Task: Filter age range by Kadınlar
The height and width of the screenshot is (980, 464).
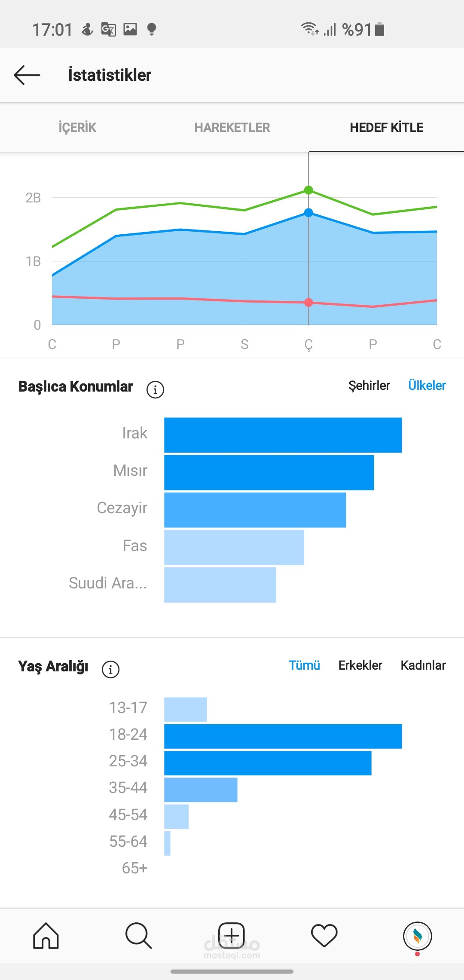Action: pos(423,665)
